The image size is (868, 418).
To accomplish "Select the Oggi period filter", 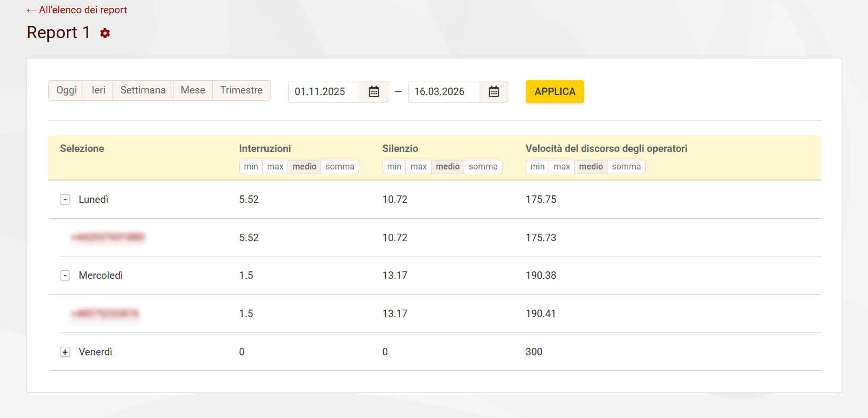I will 66,90.
